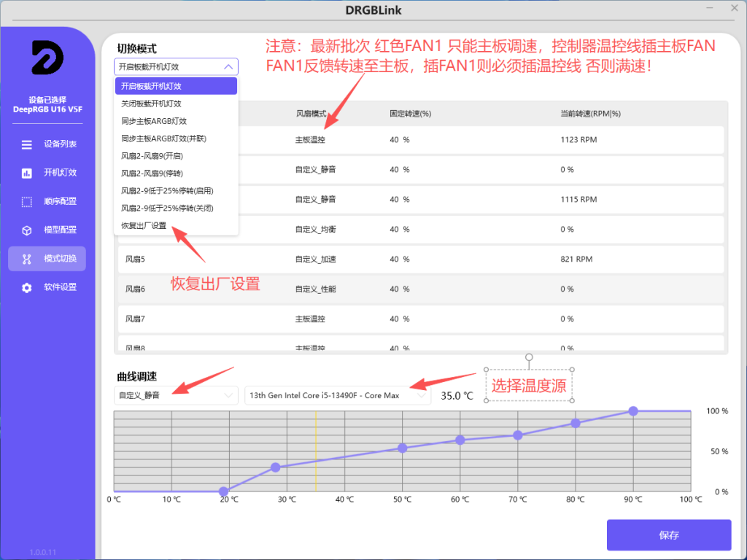Select 恢复出厂设置 from the dropdown list
The height and width of the screenshot is (560, 747).
[x=144, y=225]
